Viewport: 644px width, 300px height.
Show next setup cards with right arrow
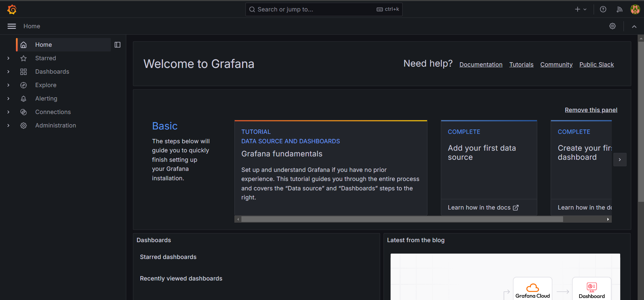(x=620, y=160)
